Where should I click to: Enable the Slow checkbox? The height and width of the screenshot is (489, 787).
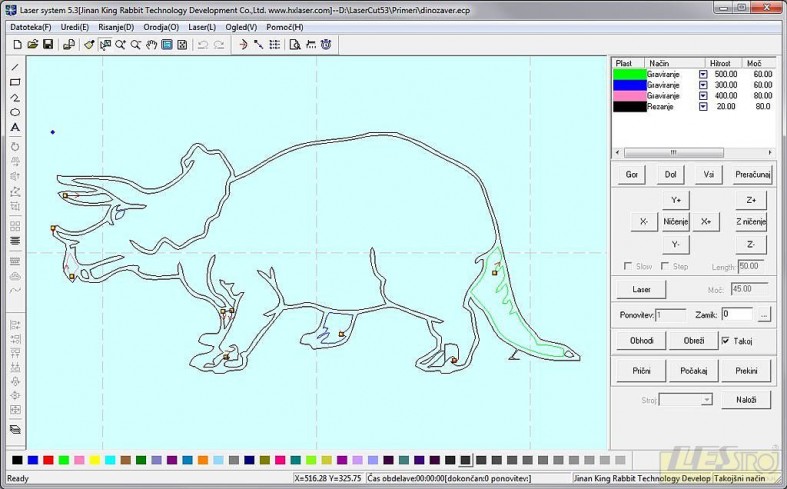[x=628, y=267]
